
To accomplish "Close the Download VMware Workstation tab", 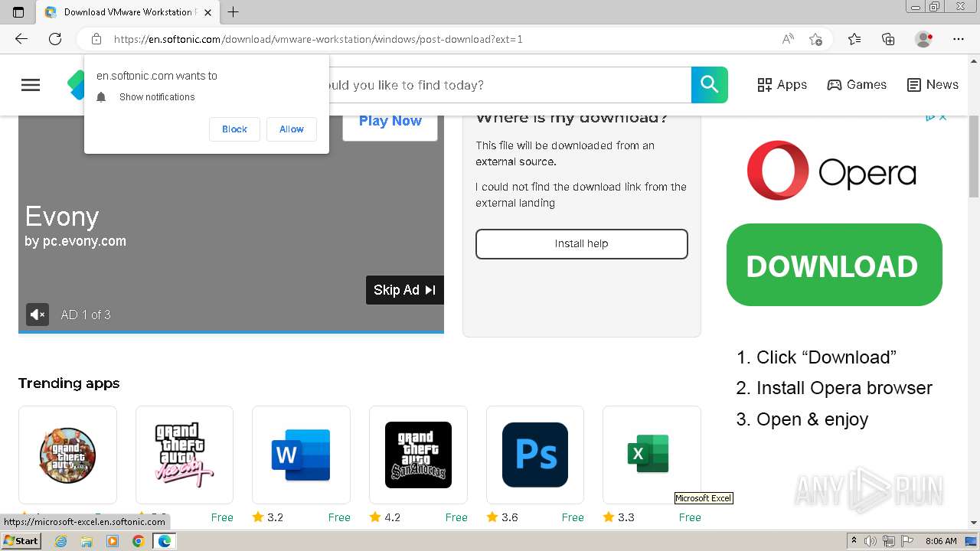I will (207, 12).
